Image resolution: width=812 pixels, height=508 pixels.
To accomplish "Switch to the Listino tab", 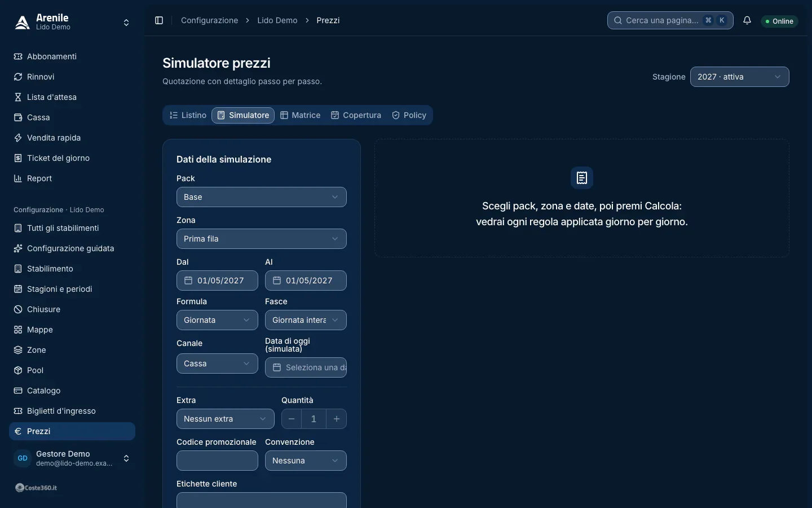I will pyautogui.click(x=188, y=115).
